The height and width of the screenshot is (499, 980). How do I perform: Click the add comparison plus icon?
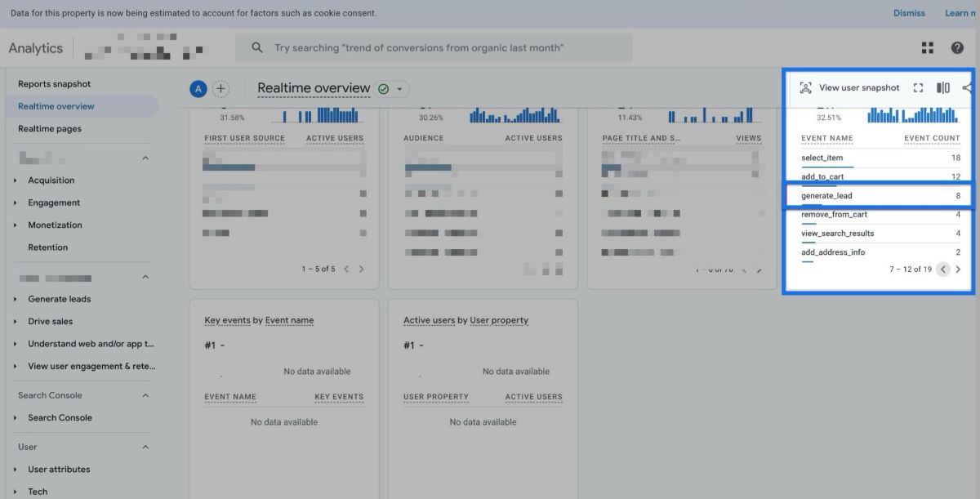[x=220, y=89]
